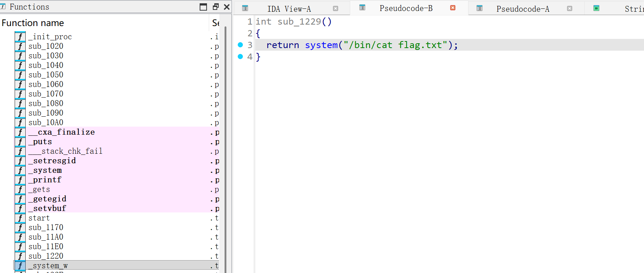Select the _printf function row
The width and height of the screenshot is (644, 273).
click(x=116, y=180)
